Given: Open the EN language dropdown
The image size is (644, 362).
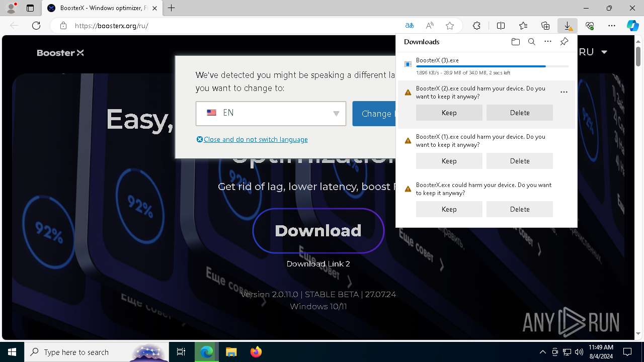Looking at the screenshot, I should click(271, 113).
